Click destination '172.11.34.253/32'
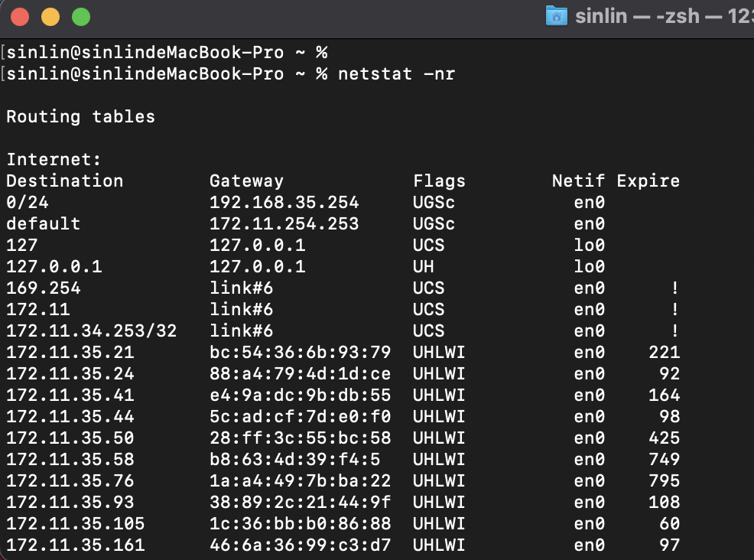The image size is (754, 560). tap(91, 330)
